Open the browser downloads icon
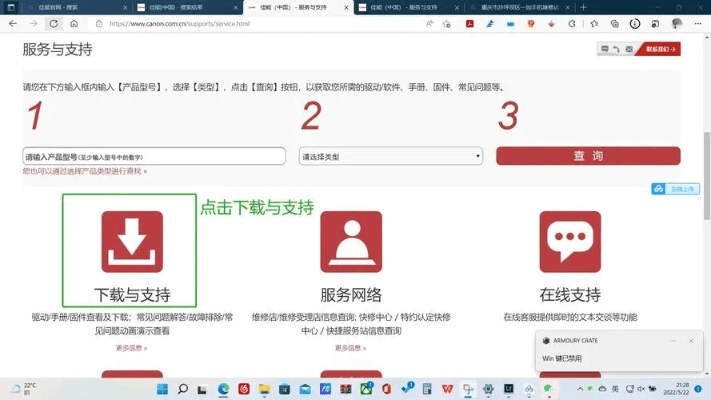This screenshot has height=400, width=711. click(635, 24)
